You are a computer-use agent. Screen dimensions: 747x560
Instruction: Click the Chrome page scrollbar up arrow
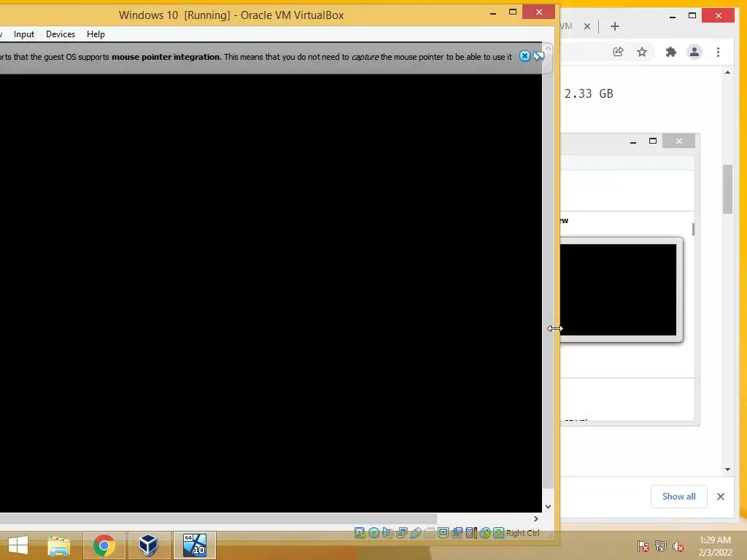click(x=727, y=72)
